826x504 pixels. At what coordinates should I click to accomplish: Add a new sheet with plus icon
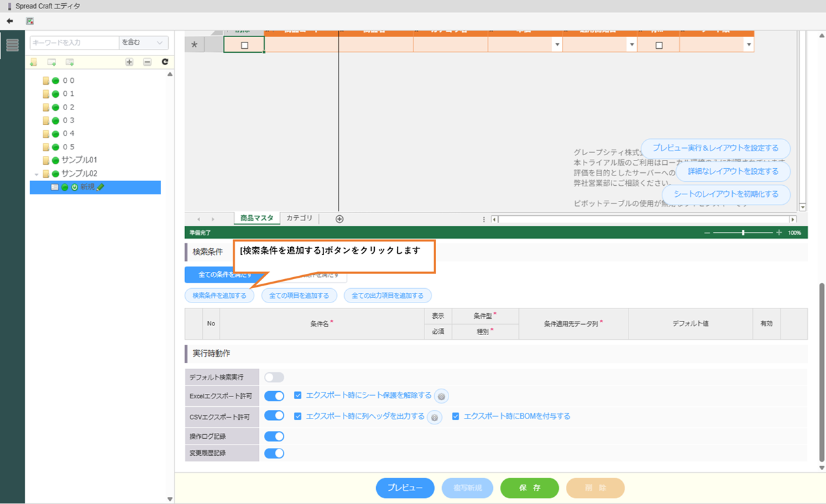(x=339, y=219)
